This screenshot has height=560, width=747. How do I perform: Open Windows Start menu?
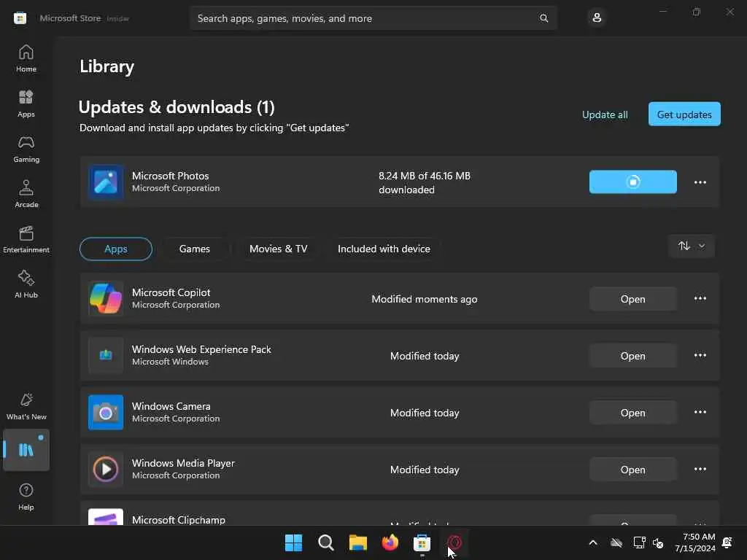pyautogui.click(x=293, y=542)
